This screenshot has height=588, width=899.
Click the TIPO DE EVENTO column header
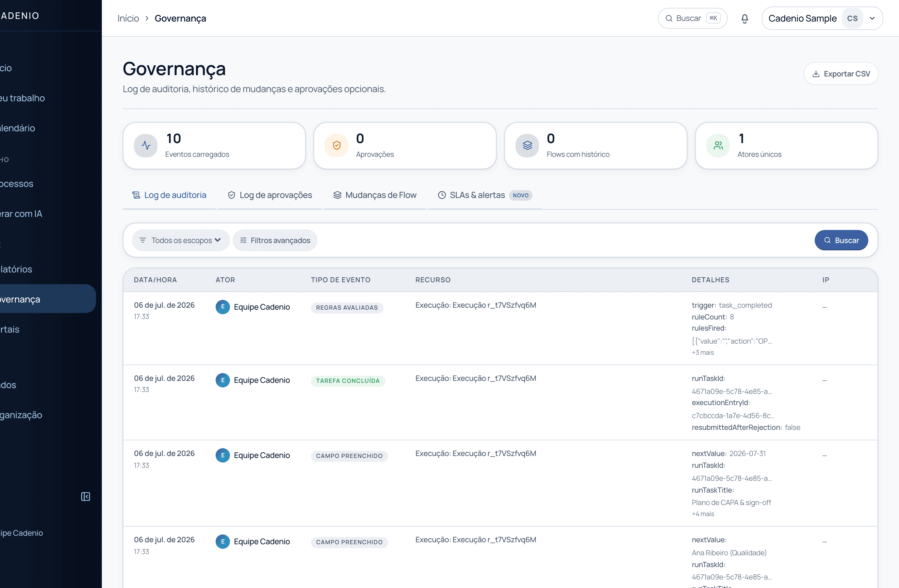pos(340,280)
